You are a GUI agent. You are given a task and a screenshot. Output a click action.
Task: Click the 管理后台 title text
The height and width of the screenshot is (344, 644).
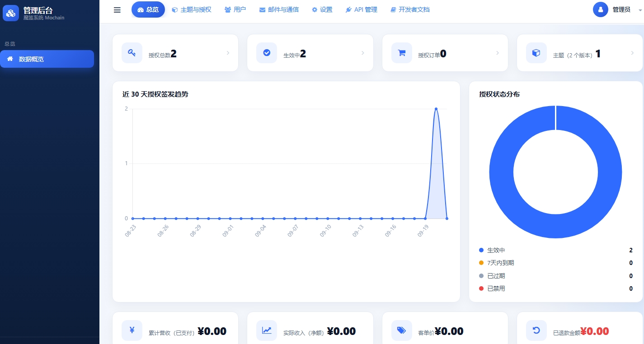38,10
